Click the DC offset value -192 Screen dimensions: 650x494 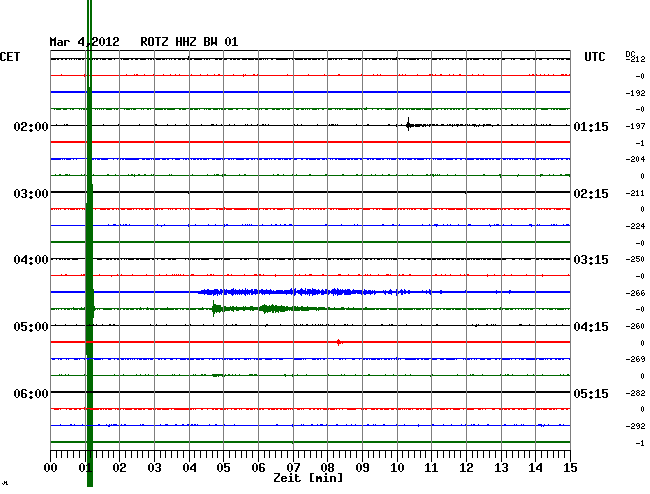(635, 93)
